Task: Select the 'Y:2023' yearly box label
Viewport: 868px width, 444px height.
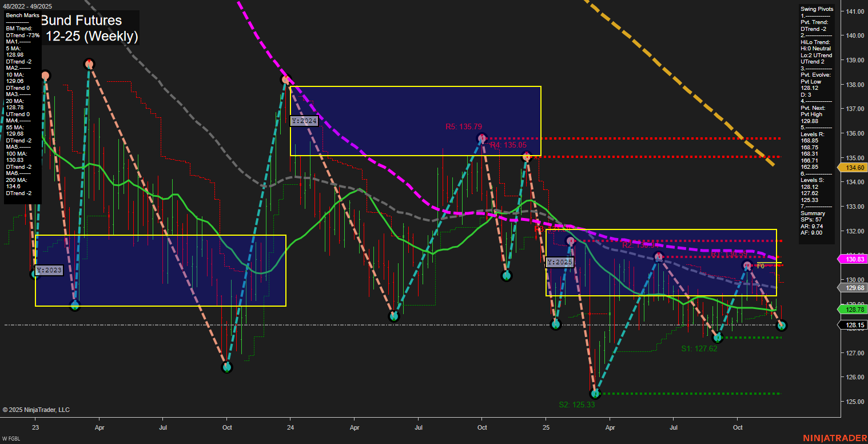Action: [49, 270]
